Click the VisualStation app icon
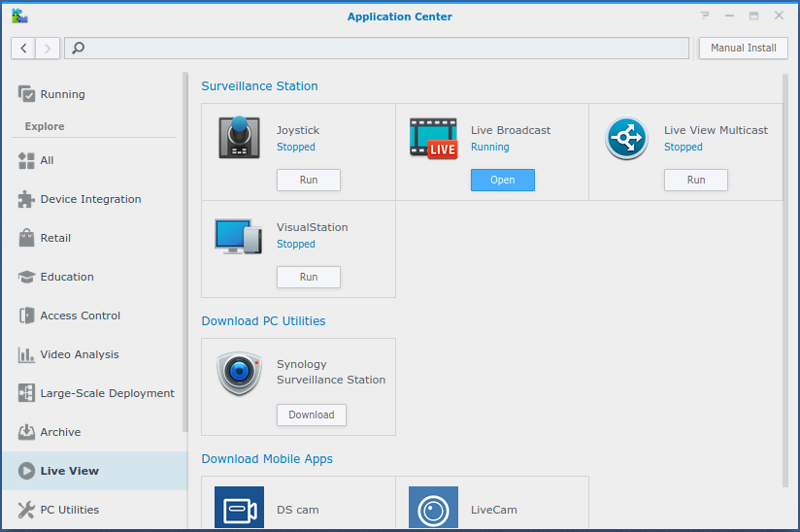Viewport: 800px width, 532px height. [238, 236]
